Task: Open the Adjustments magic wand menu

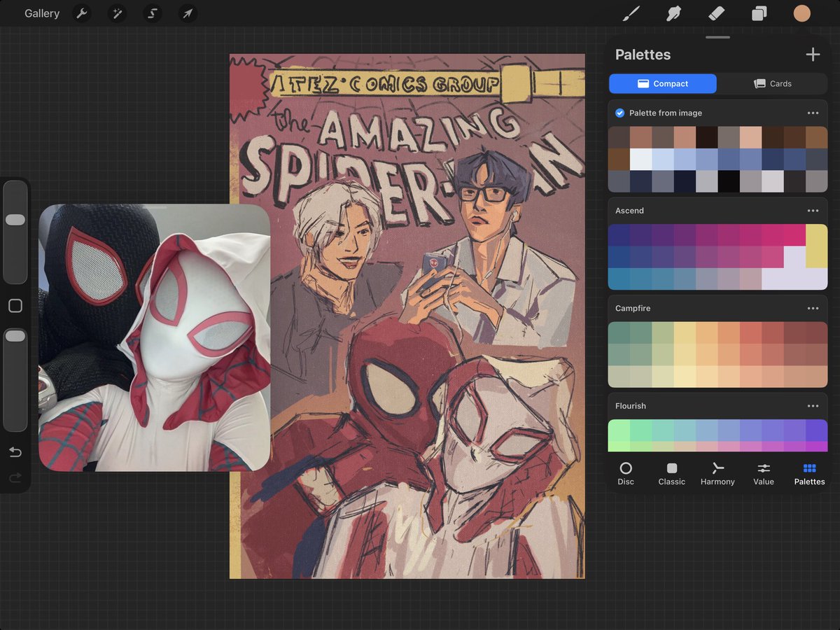Action: pos(117,13)
